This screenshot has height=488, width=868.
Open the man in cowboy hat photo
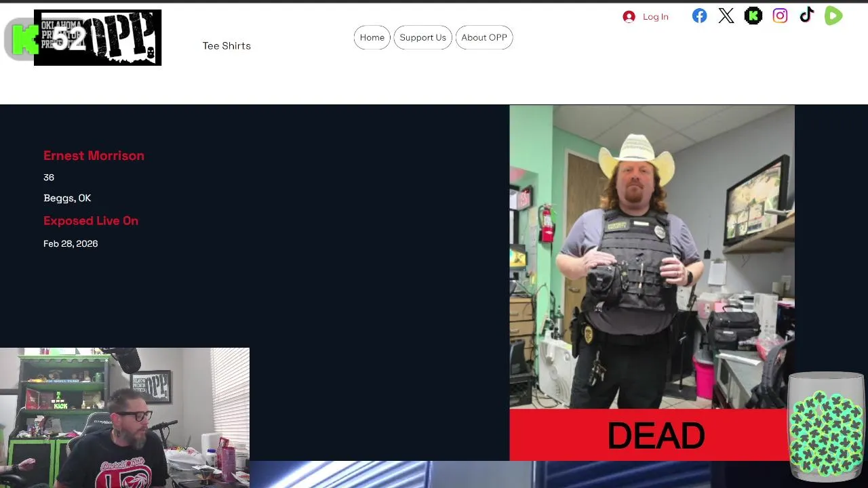click(652, 257)
